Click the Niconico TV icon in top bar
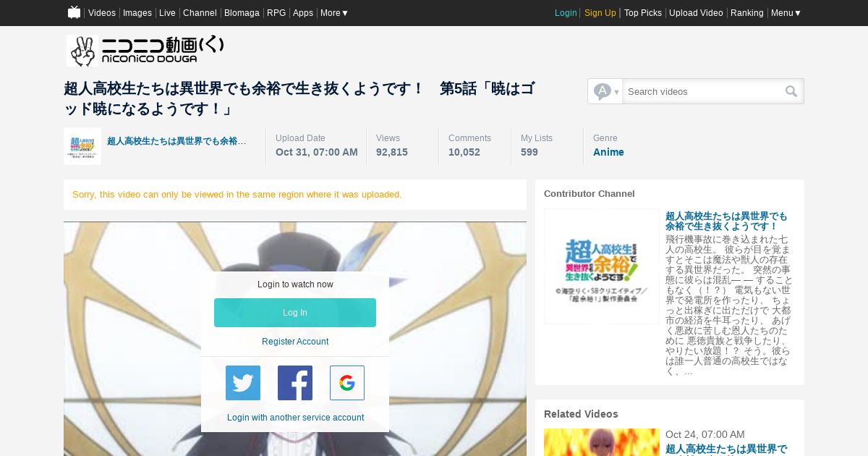Screen dimensions: 868x456 tap(74, 12)
